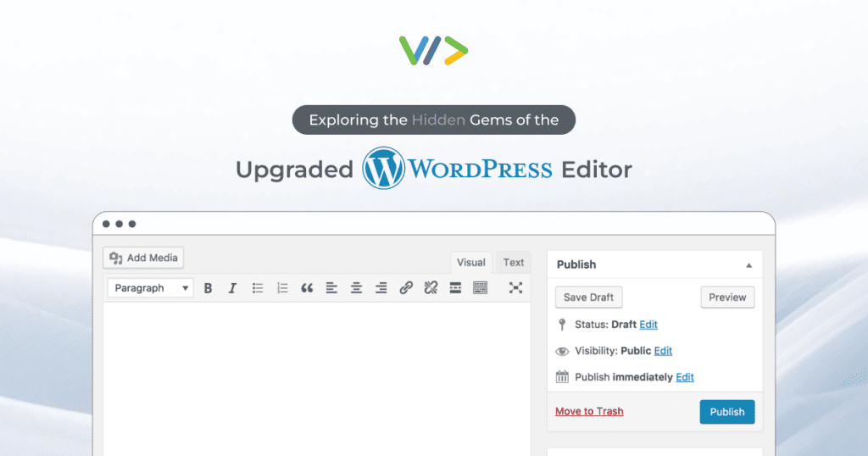Viewport: 868px width, 456px height.
Task: Center align the text
Action: pos(356,288)
